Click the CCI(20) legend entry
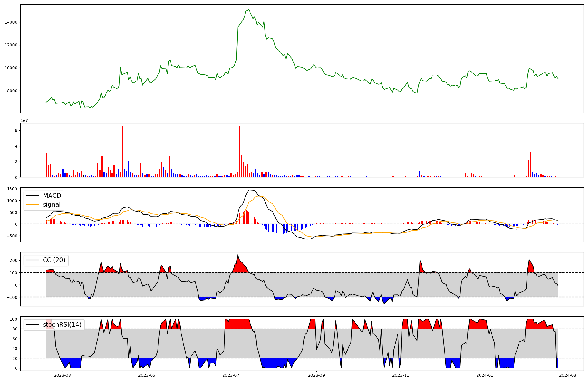 coord(55,260)
